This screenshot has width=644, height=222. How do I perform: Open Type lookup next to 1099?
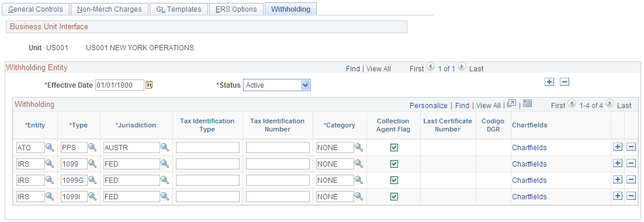pos(92,164)
